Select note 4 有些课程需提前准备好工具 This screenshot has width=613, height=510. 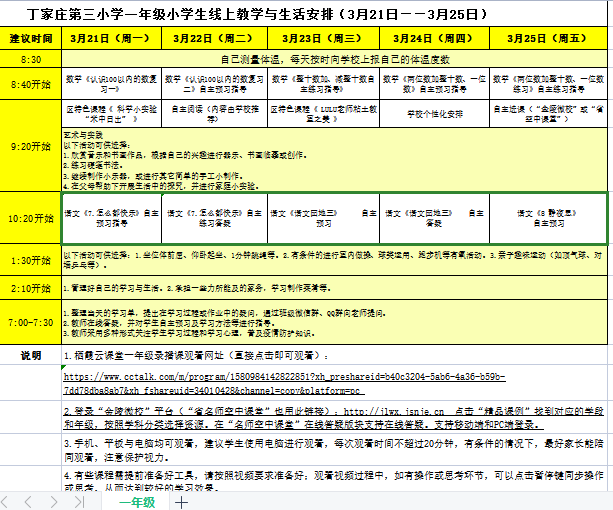[x=334, y=480]
